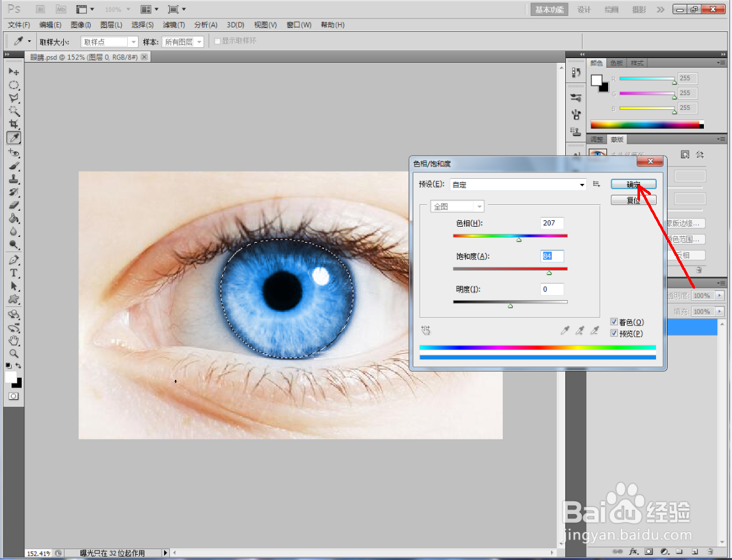Click the 色相 hue slider handle
This screenshot has width=732, height=560.
[519, 240]
